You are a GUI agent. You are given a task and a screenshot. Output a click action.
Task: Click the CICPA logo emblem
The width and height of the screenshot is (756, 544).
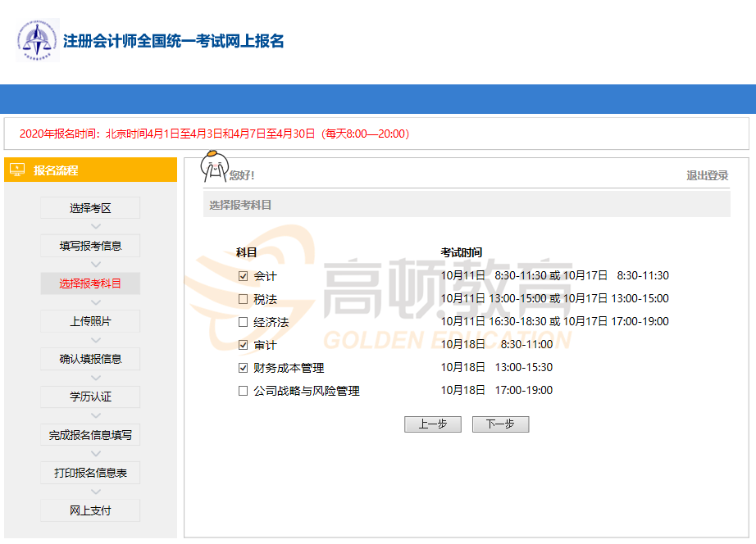click(38, 41)
